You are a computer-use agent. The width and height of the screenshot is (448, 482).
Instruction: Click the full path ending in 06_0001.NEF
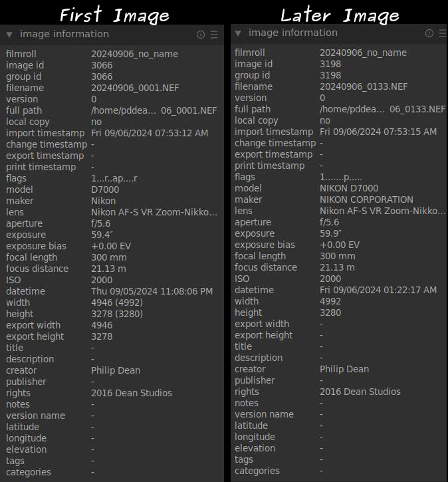tap(154, 110)
